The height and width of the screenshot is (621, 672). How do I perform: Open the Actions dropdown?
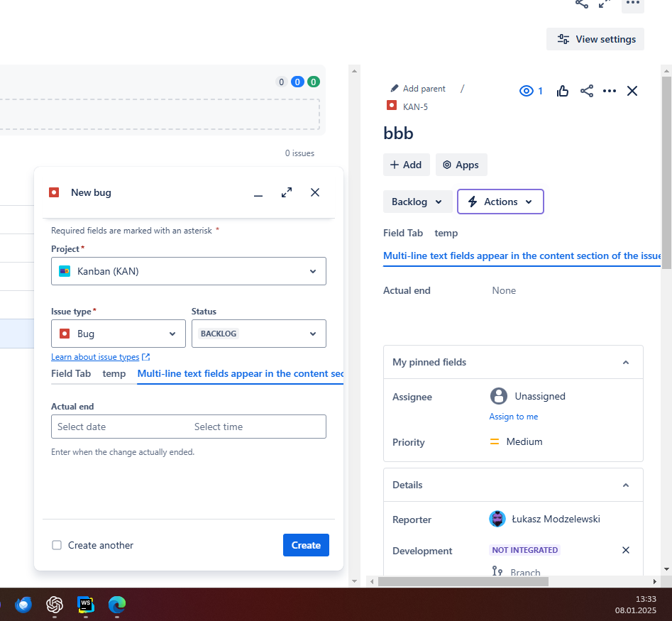point(500,202)
